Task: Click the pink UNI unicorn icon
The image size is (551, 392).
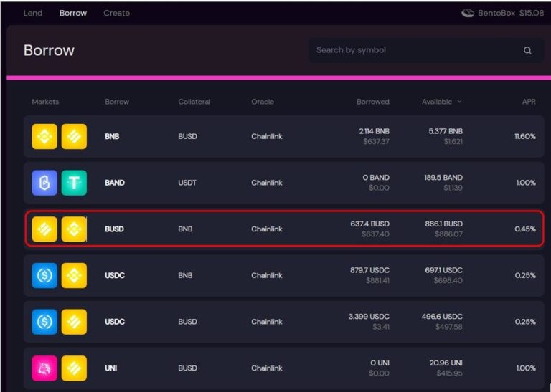Action: coord(44,368)
